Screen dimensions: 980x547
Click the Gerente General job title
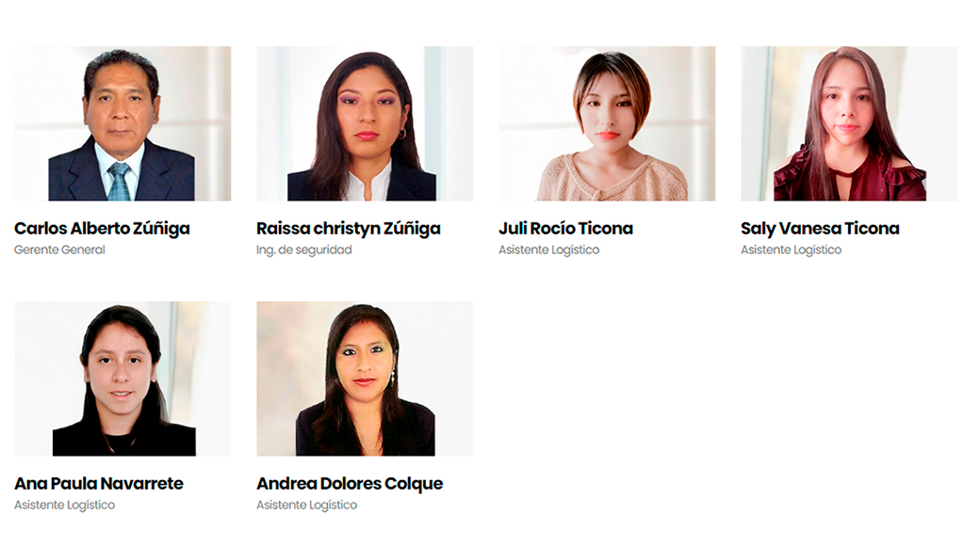(x=59, y=249)
